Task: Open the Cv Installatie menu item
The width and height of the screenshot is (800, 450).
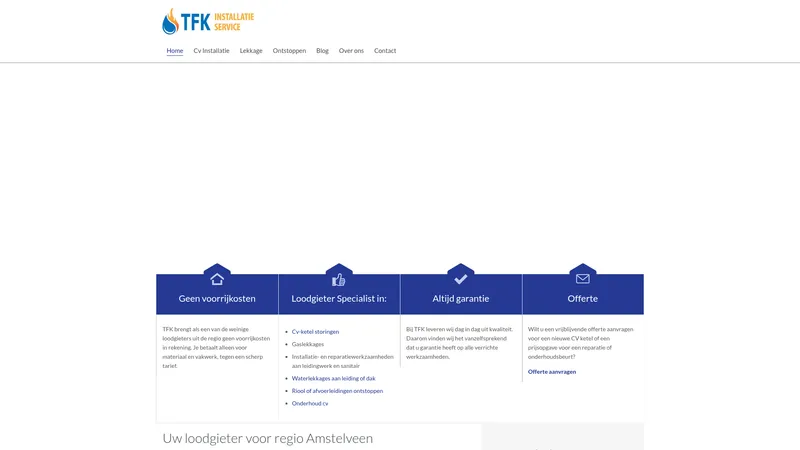Action: click(x=211, y=51)
